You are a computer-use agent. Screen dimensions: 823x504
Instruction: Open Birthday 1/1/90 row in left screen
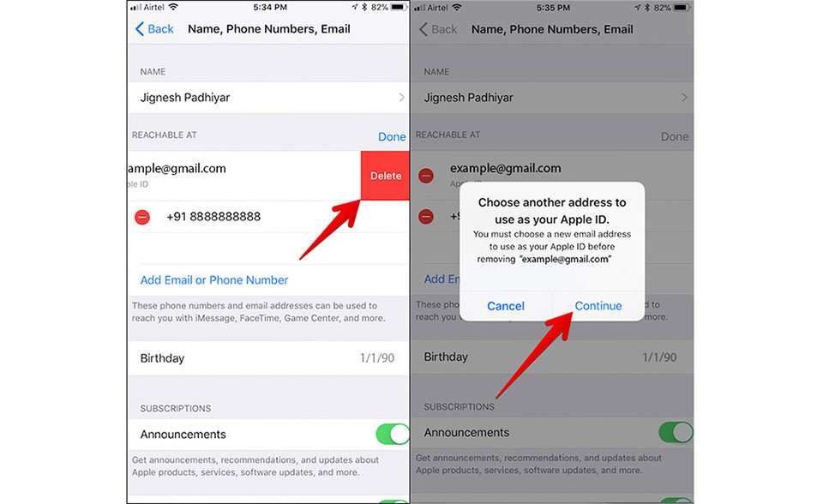tap(268, 358)
